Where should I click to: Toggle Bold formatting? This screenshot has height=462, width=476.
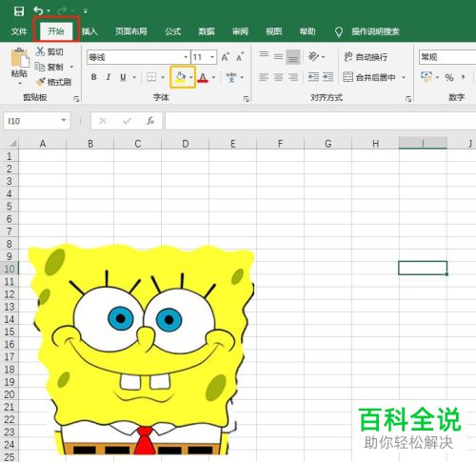(x=93, y=77)
